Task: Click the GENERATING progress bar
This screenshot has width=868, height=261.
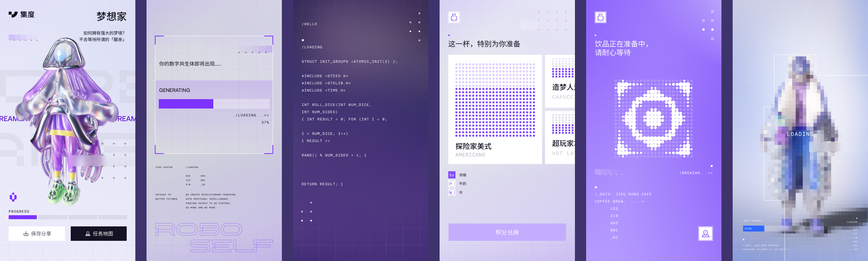Action: 214,104
